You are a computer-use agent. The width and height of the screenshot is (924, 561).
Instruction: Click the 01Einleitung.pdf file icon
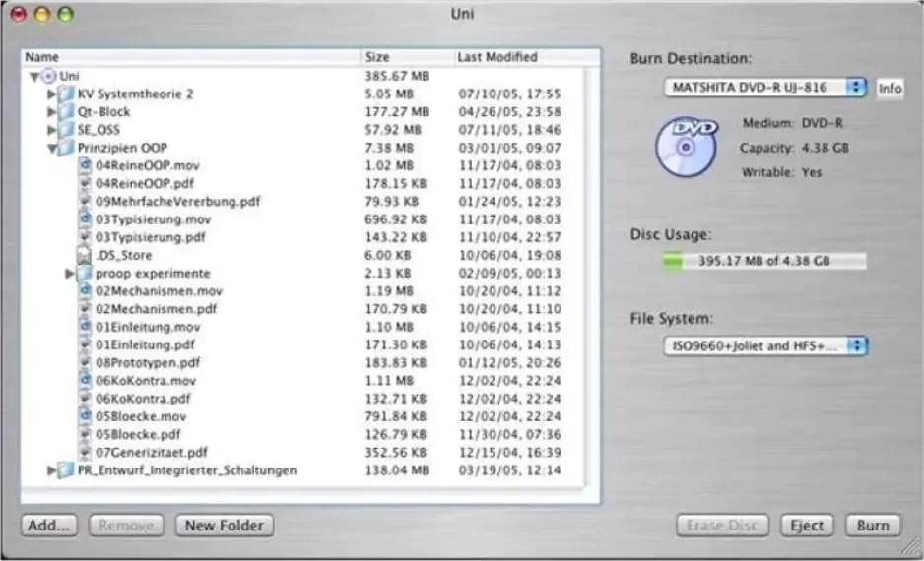click(85, 344)
